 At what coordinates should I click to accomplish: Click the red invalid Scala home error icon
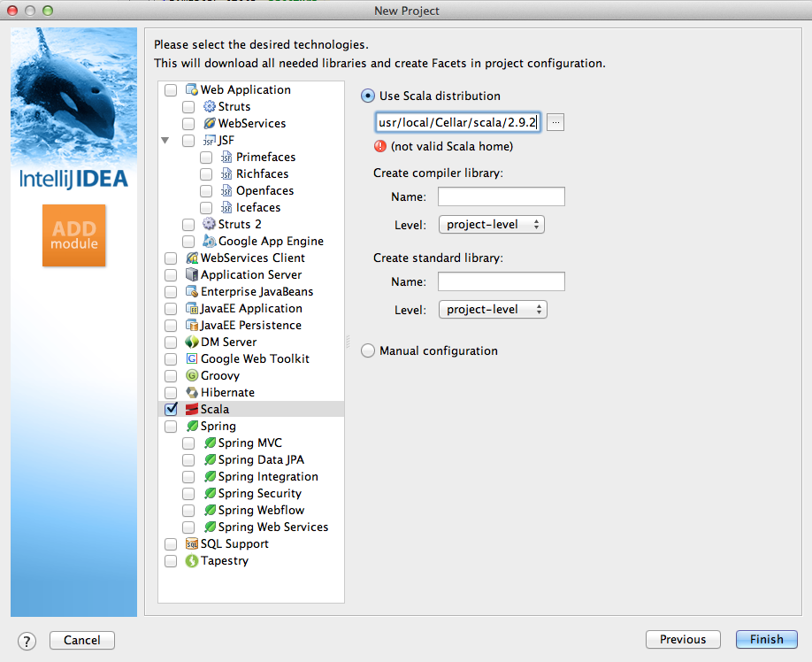pos(380,146)
